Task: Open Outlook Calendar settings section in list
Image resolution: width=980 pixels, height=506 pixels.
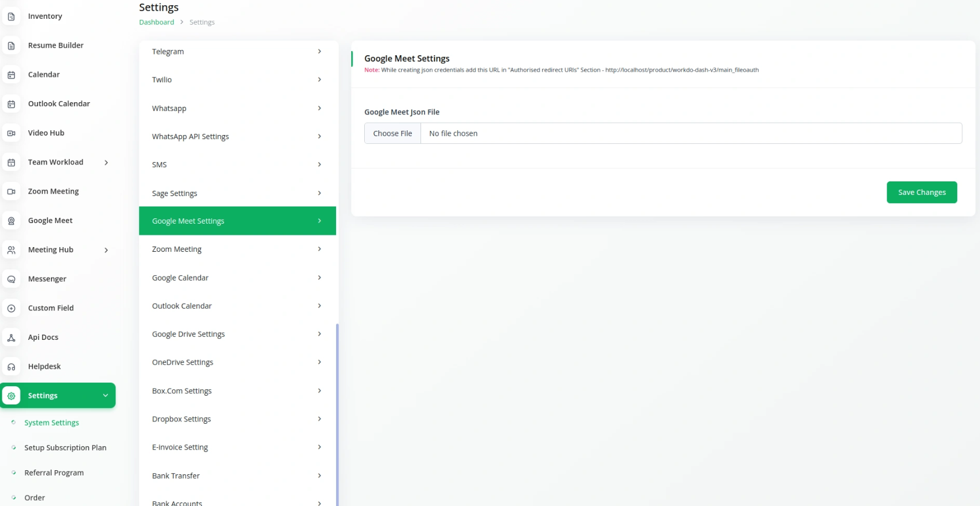Action: click(x=238, y=306)
